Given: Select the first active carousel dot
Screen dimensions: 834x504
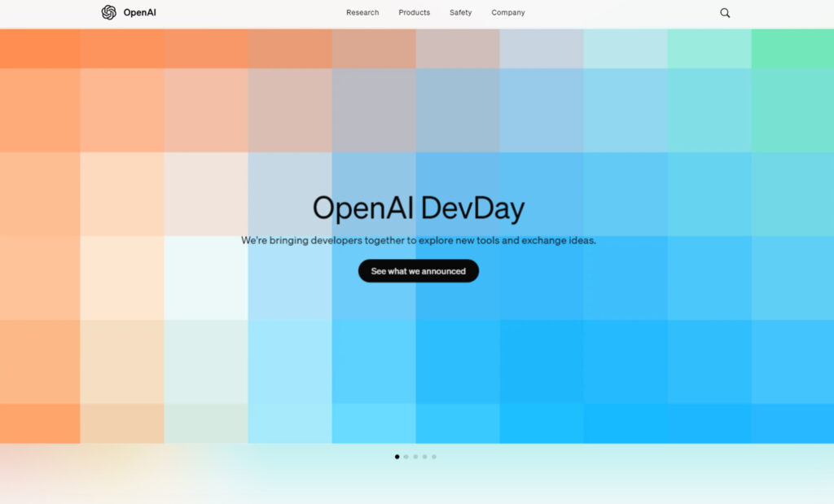Looking at the screenshot, I should pyautogui.click(x=397, y=457).
